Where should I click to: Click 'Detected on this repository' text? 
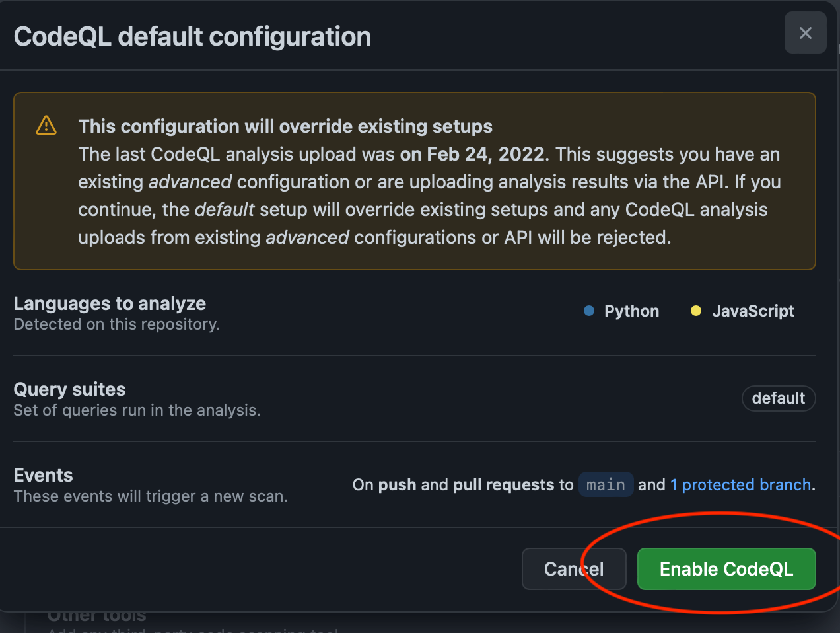(x=116, y=324)
